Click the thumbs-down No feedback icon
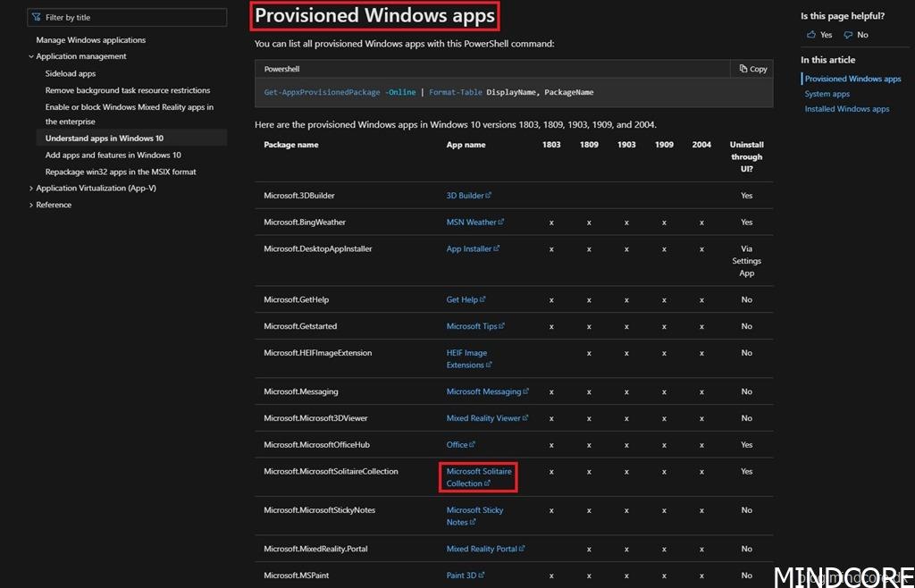This screenshot has height=588, width=915. click(x=848, y=35)
